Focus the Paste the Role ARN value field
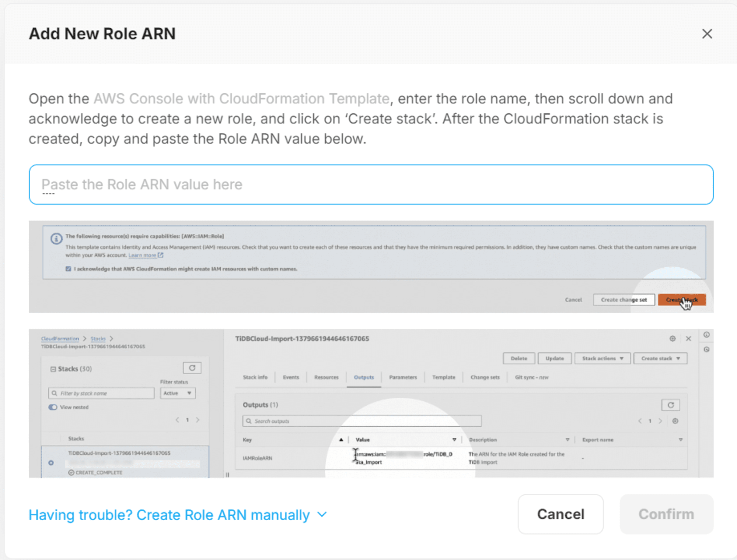737x560 pixels. [371, 184]
